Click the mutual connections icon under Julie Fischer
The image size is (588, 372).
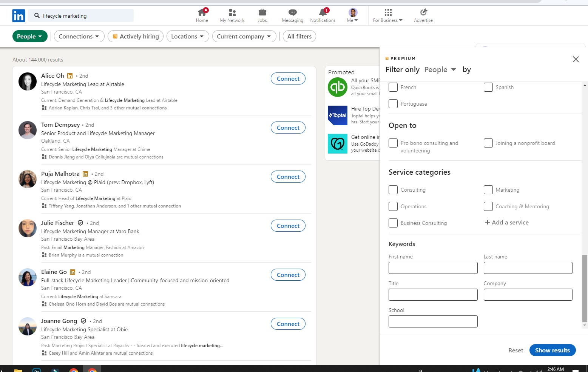[44, 255]
